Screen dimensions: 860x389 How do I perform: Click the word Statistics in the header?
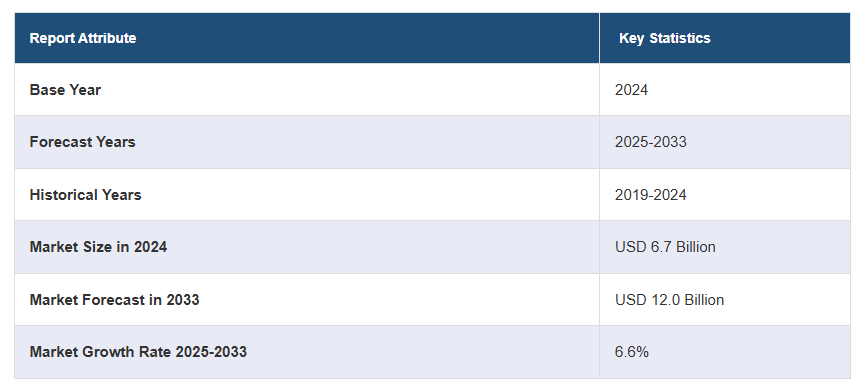[680, 38]
